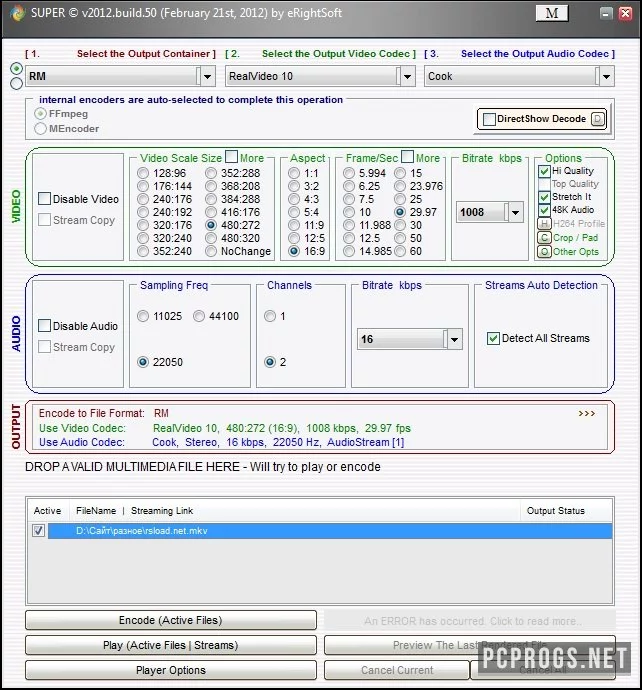Set frame rate to 60

pyautogui.click(x=400, y=251)
